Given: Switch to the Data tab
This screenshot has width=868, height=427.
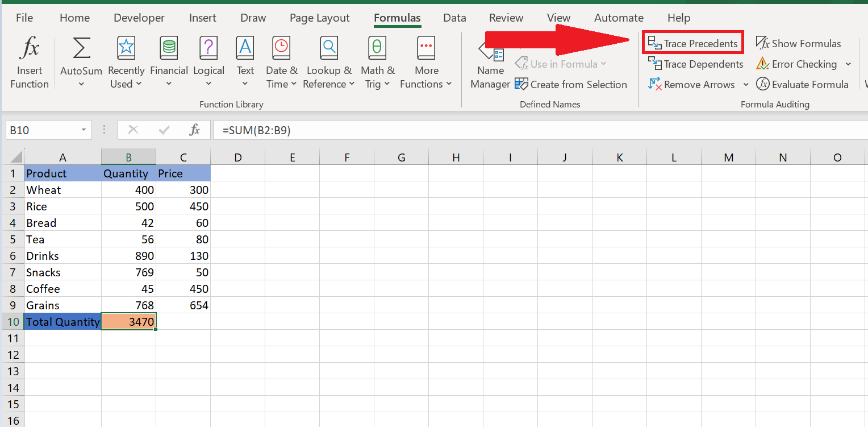Looking at the screenshot, I should (454, 18).
